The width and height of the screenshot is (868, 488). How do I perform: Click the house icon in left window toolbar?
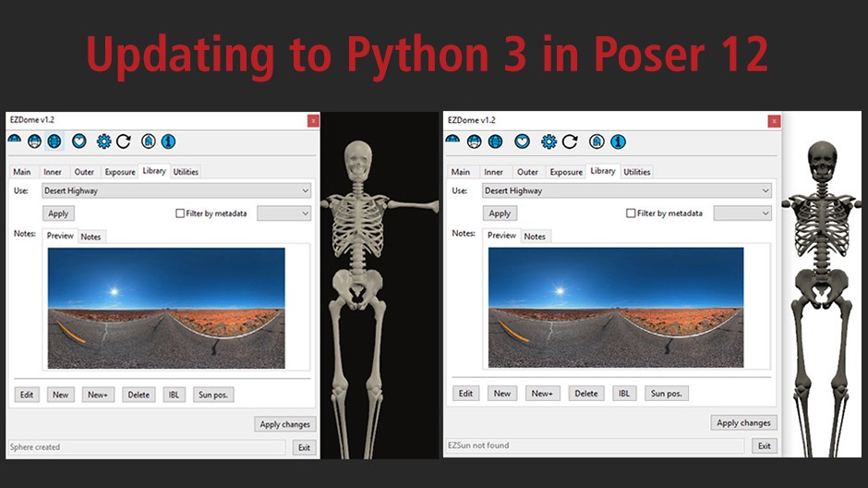[148, 141]
